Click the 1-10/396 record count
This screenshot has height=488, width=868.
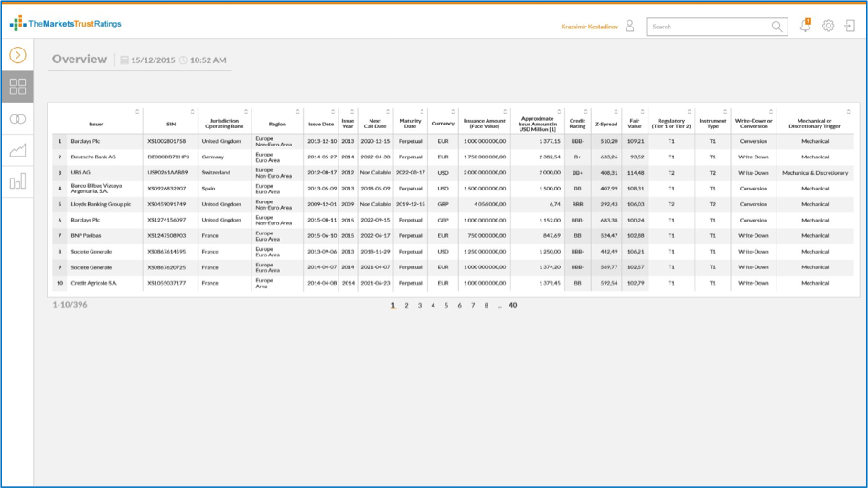pyautogui.click(x=70, y=305)
